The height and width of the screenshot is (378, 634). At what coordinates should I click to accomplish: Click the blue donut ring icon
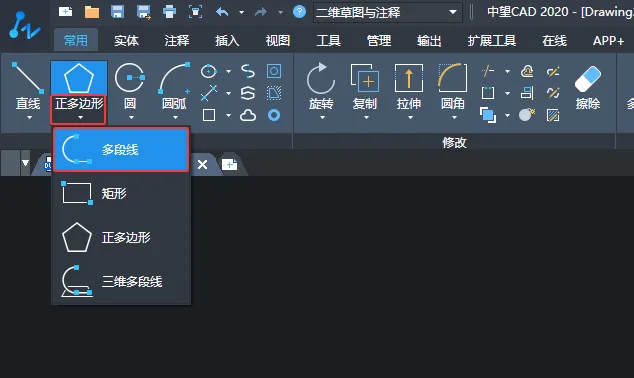point(274,116)
